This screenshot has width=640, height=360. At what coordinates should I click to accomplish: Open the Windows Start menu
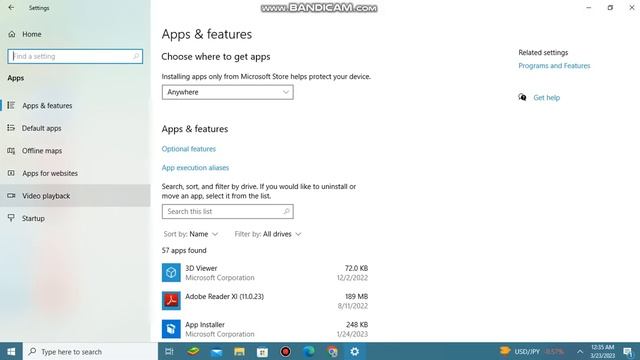[x=11, y=351]
